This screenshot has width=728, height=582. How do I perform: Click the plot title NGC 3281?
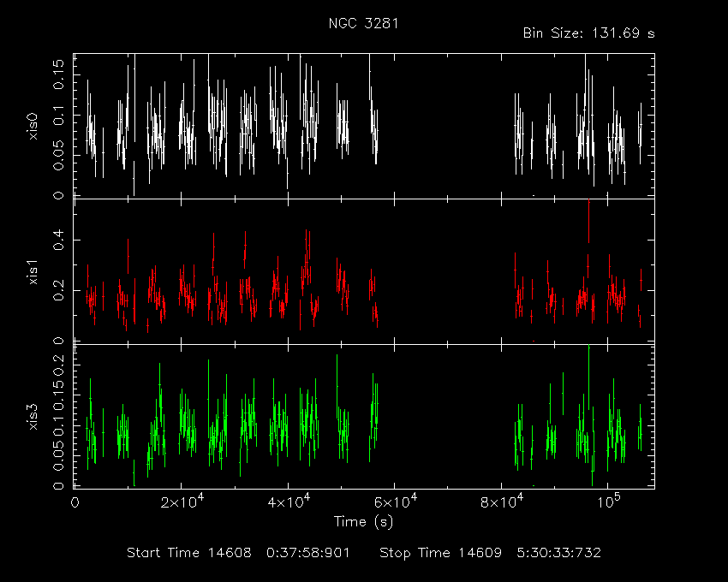click(x=363, y=23)
